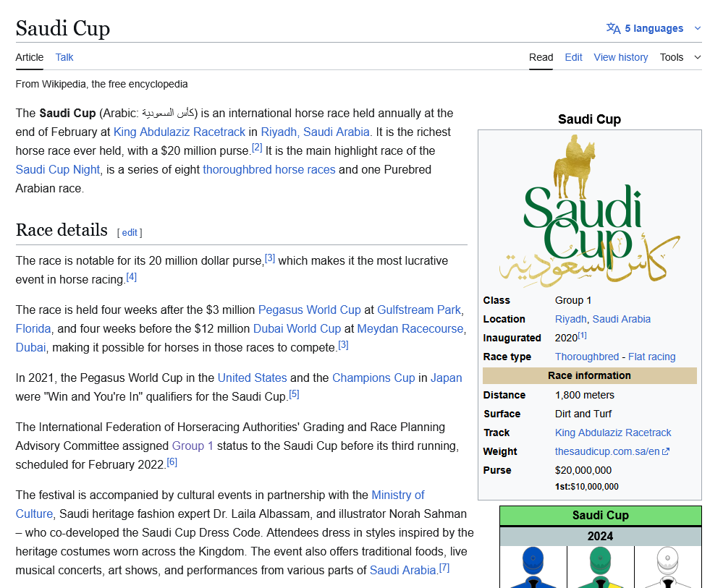Open the Florida link
710x588 pixels.
coord(33,328)
